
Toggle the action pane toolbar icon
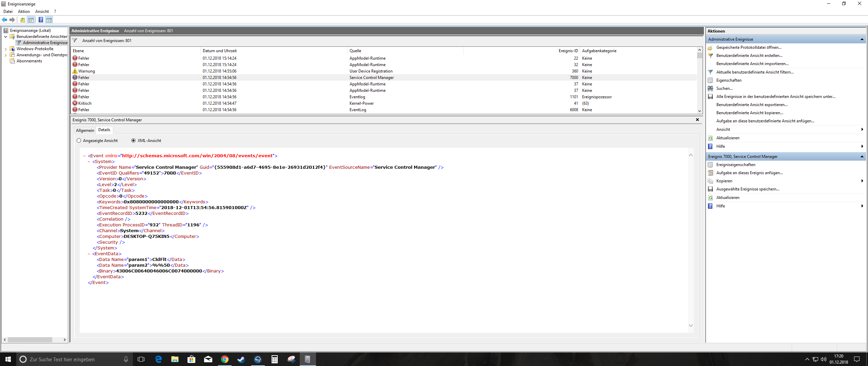click(49, 20)
